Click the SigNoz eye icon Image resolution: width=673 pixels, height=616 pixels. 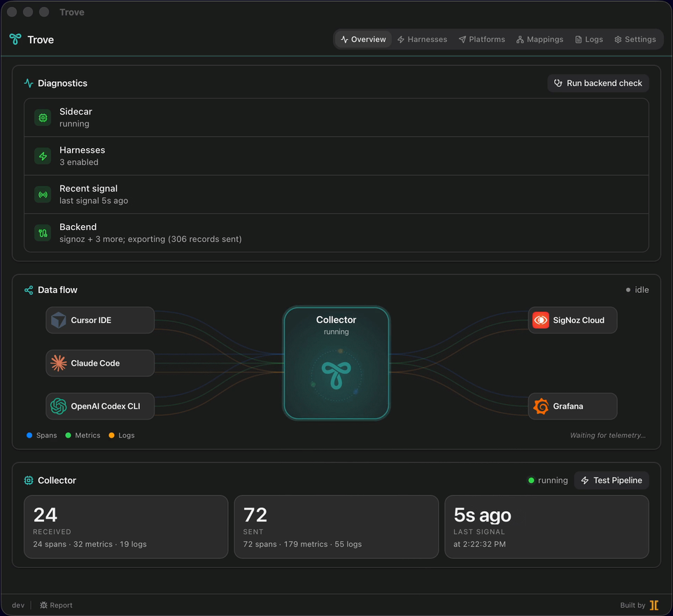pos(541,320)
